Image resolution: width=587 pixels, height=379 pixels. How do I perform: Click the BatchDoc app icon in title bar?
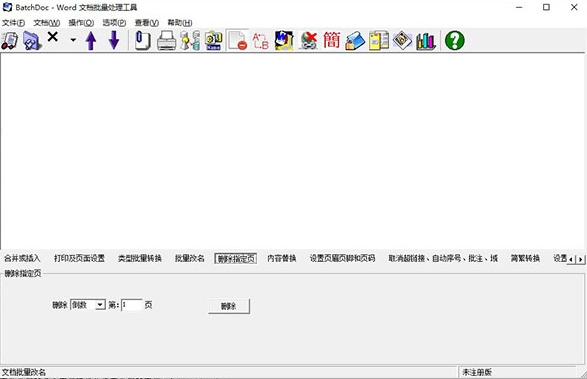point(7,7)
